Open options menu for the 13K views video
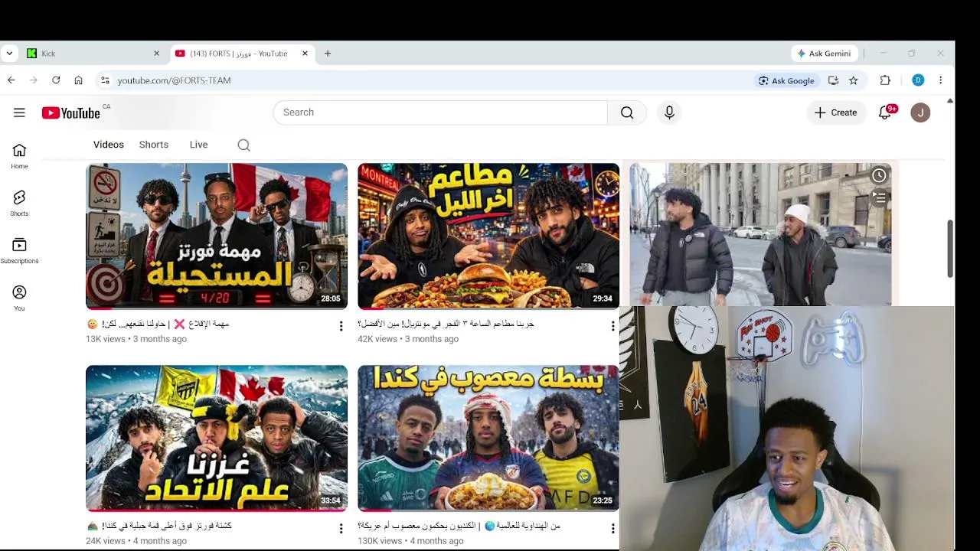980x551 pixels. point(341,327)
